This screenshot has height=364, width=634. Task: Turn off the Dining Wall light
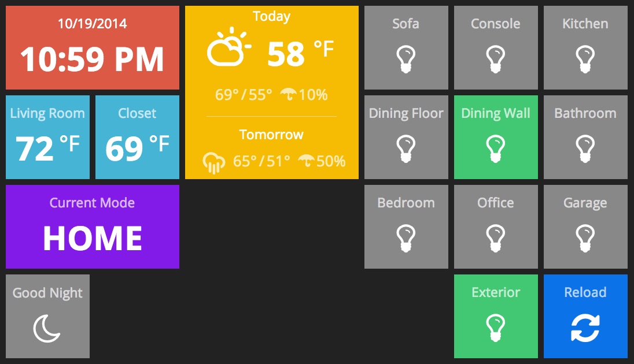(x=496, y=137)
